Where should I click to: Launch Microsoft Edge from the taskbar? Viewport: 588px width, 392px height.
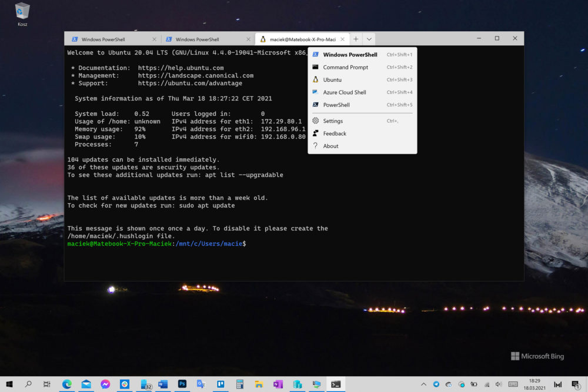click(67, 384)
